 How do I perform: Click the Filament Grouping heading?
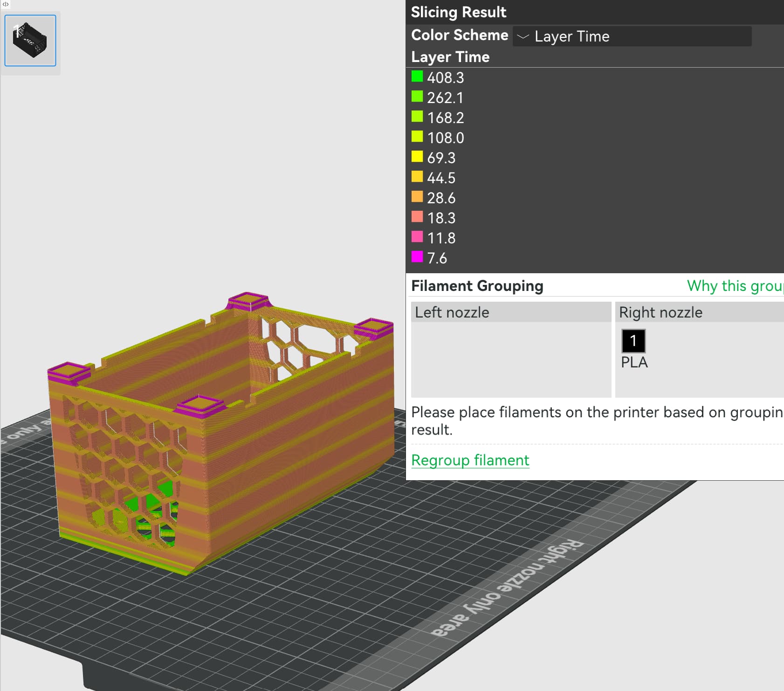click(477, 285)
